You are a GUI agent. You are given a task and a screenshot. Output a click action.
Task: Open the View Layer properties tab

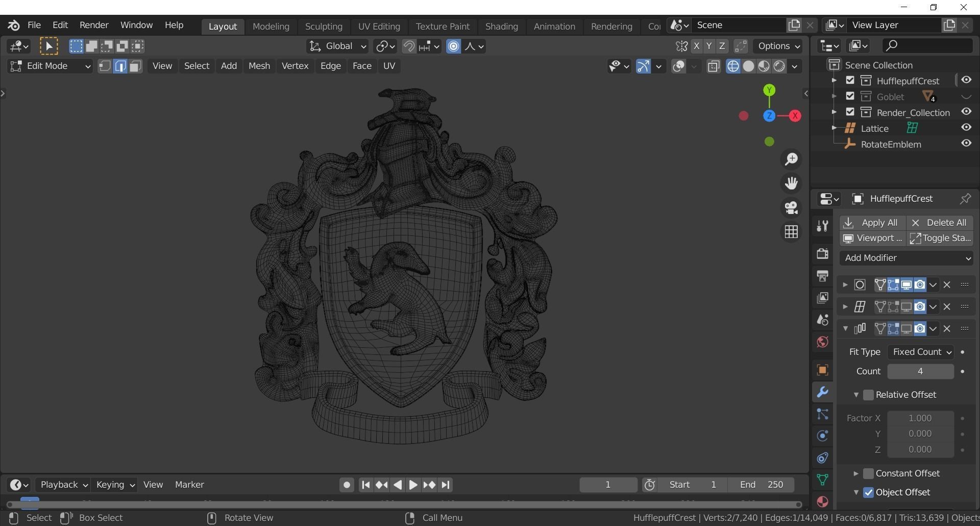click(x=822, y=298)
